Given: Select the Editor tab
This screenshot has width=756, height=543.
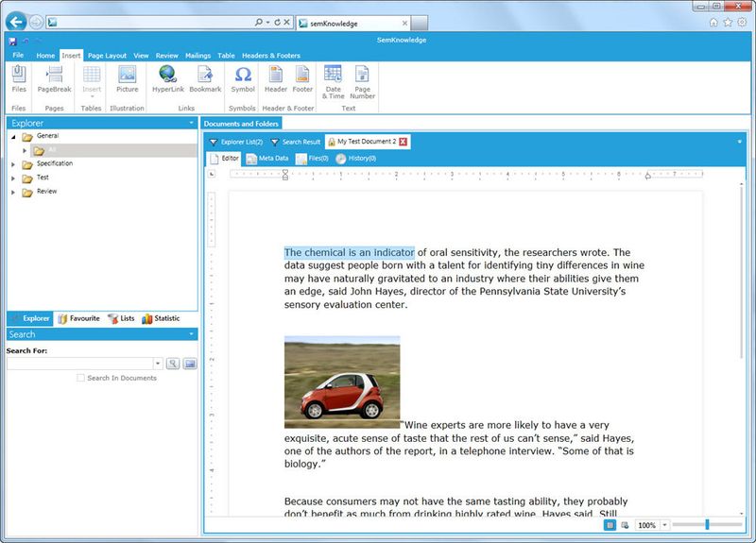Looking at the screenshot, I should click(x=224, y=158).
